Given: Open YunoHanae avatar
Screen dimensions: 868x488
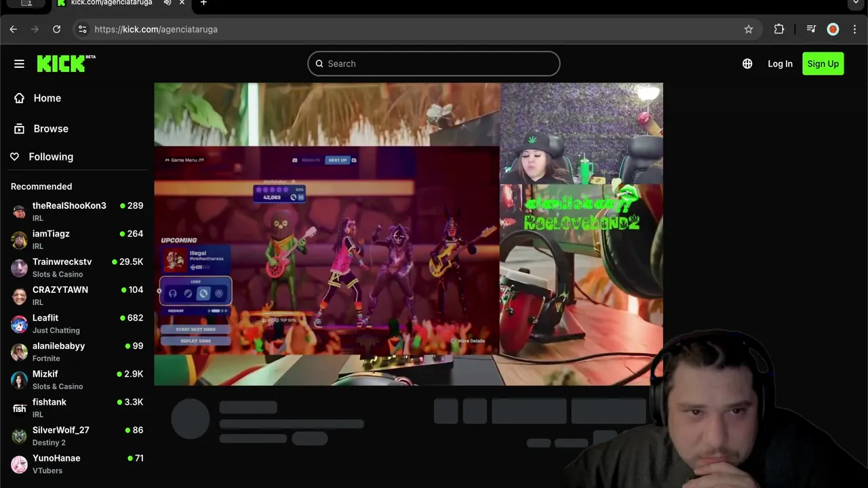Looking at the screenshot, I should point(19,464).
